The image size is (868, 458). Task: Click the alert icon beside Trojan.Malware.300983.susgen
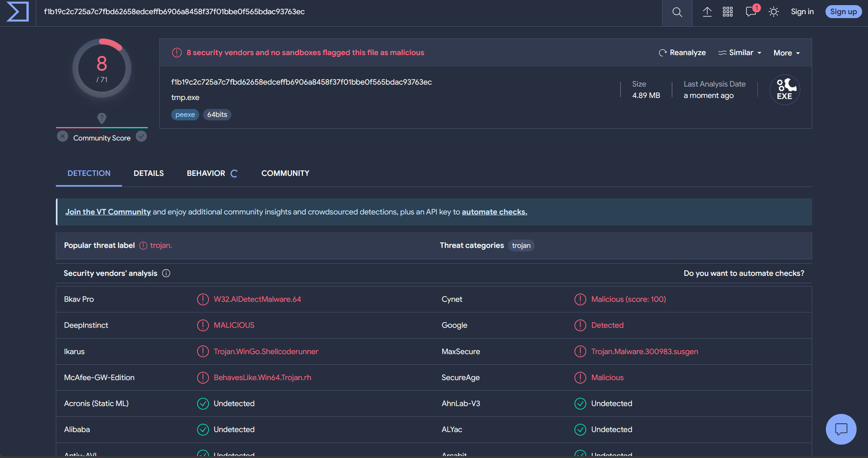pyautogui.click(x=580, y=351)
